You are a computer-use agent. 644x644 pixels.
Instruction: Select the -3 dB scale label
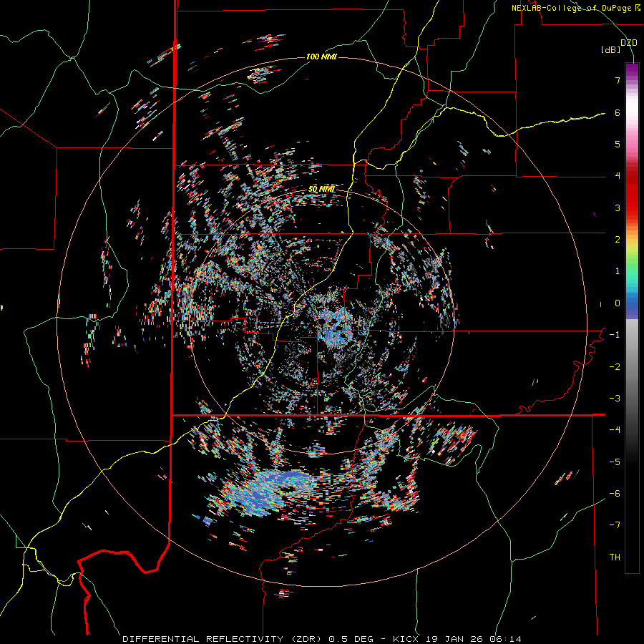point(615,399)
